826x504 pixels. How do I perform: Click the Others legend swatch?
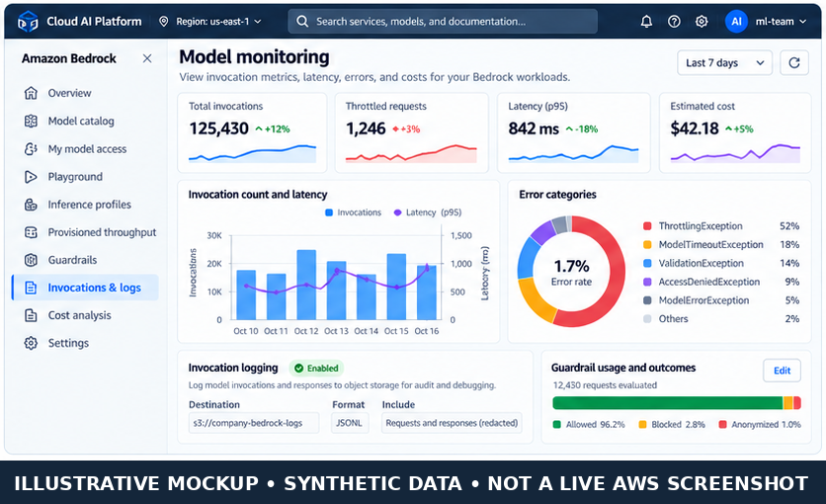coord(647,318)
